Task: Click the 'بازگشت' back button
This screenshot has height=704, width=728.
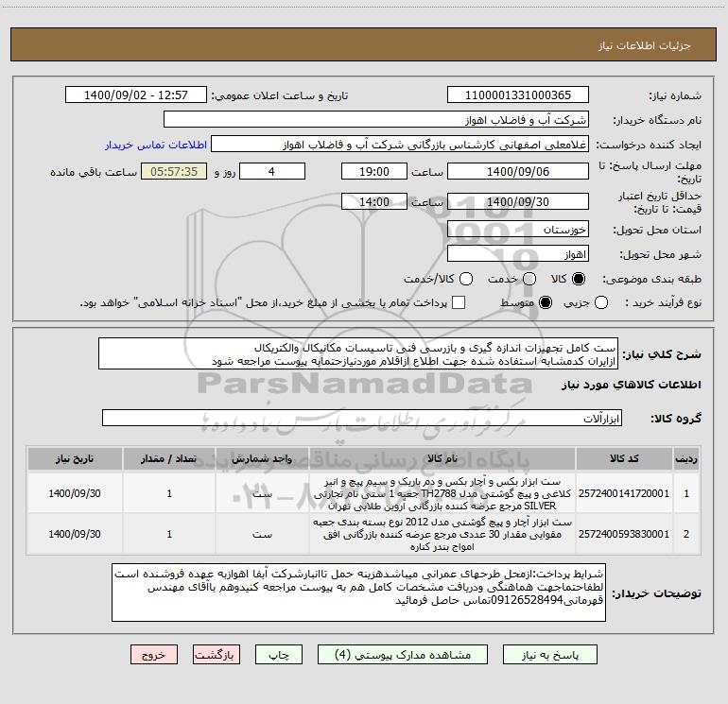Action: pos(217,654)
